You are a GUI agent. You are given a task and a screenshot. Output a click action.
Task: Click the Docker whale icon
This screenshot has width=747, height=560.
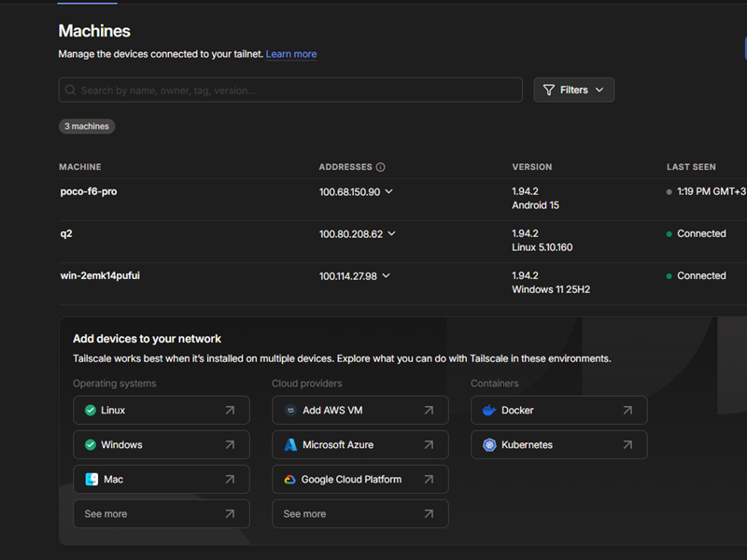point(488,411)
